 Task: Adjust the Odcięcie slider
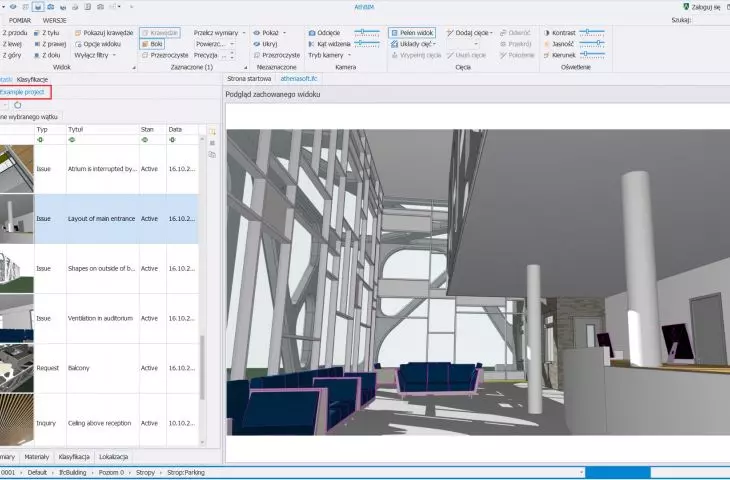pyautogui.click(x=367, y=32)
